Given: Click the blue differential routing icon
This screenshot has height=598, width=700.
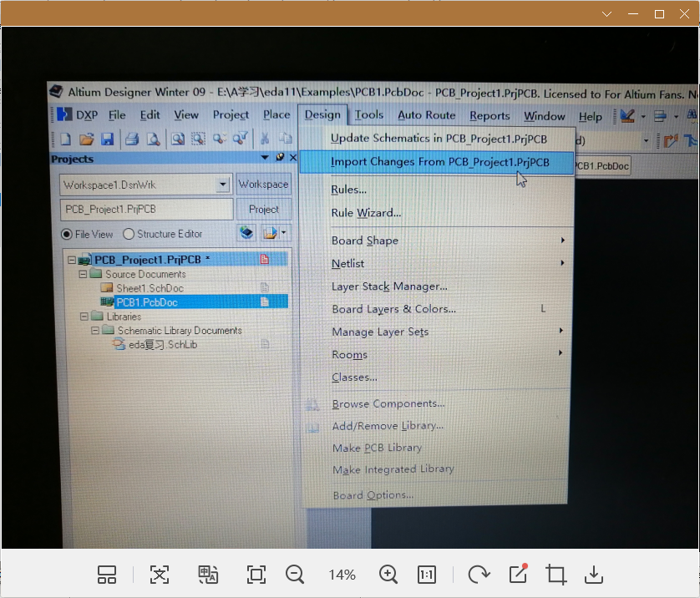Looking at the screenshot, I should (691, 141).
